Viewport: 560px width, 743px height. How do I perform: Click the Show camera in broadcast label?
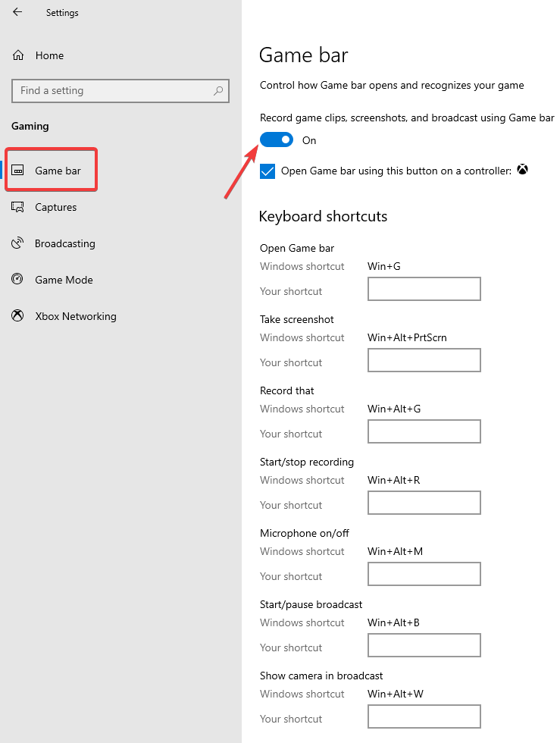point(321,676)
